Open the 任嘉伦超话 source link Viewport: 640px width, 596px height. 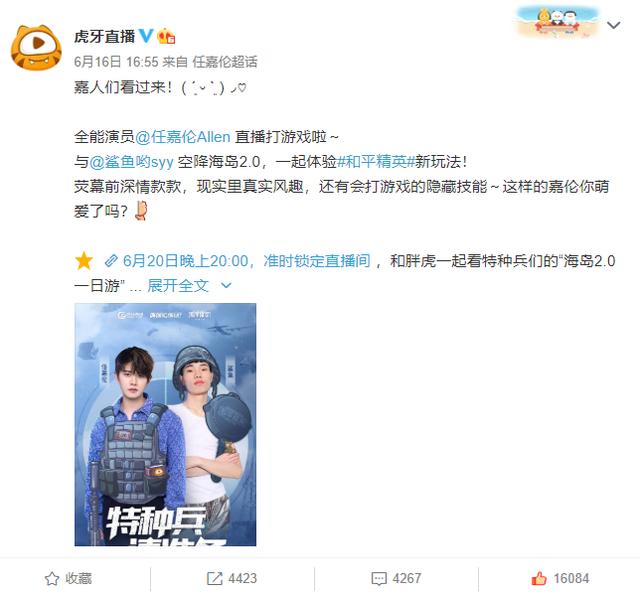point(225,62)
